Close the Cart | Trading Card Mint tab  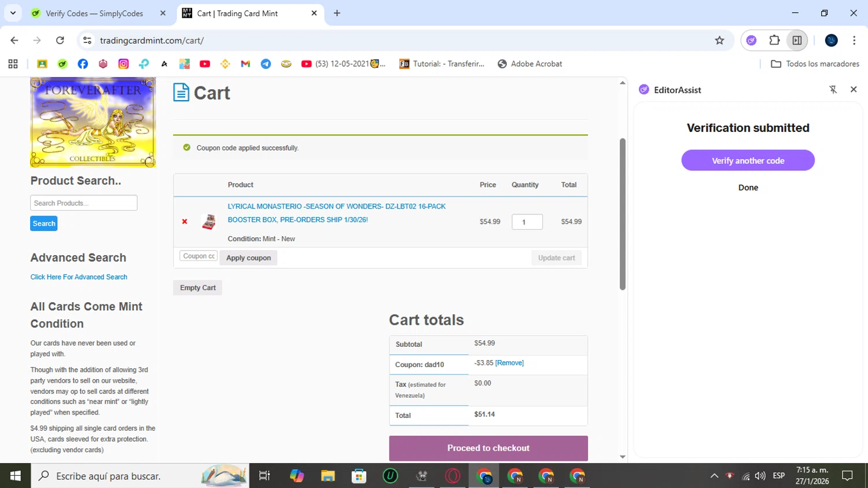pos(314,13)
